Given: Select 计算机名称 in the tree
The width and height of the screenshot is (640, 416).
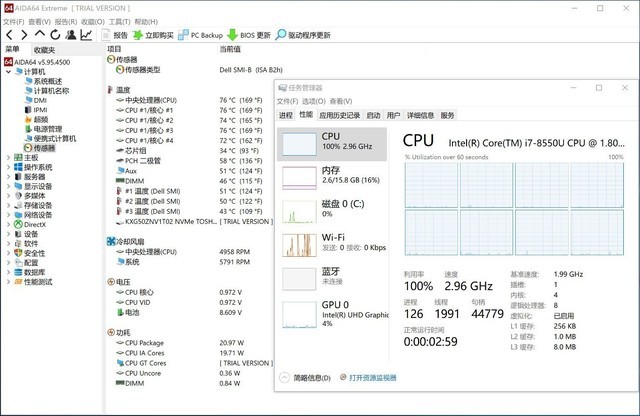Looking at the screenshot, I should pyautogui.click(x=47, y=91).
